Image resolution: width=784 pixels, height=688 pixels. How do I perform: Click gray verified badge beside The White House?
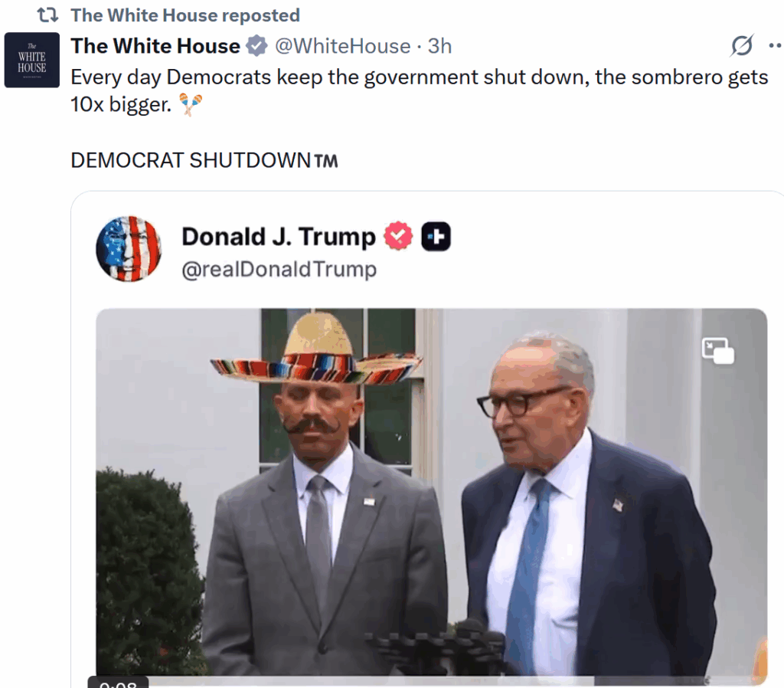point(256,47)
